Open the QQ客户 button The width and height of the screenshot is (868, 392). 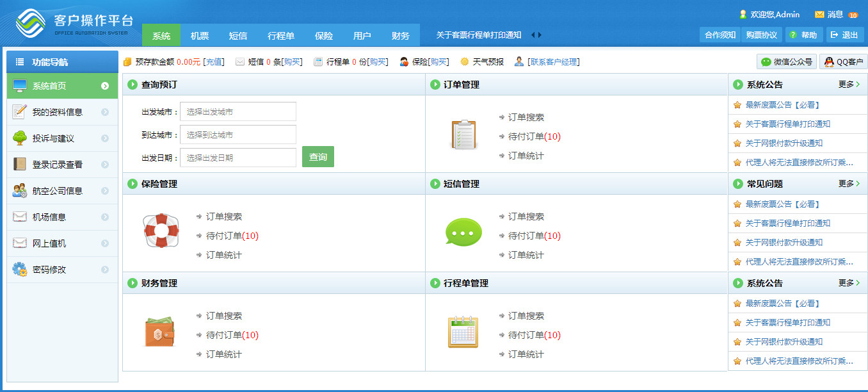point(843,61)
